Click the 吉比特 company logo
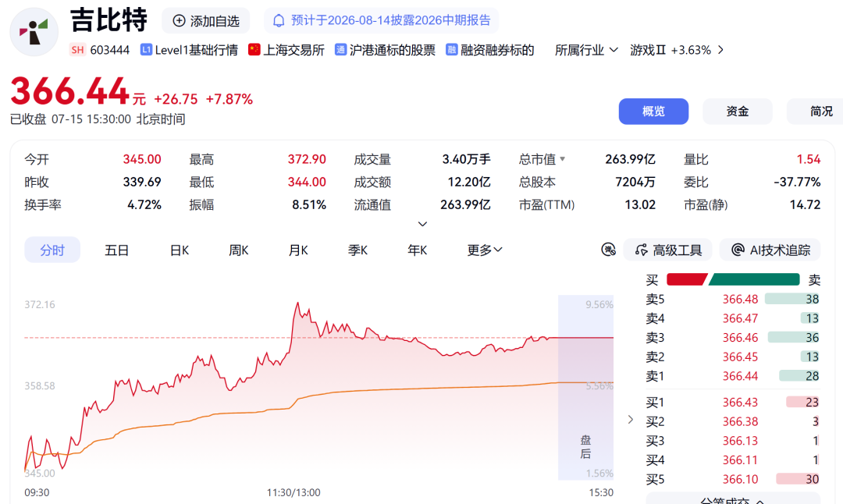843x504 pixels. tap(34, 32)
